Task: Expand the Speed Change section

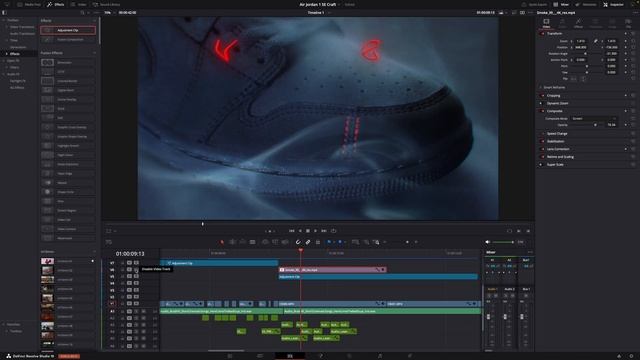Action: 557,133
